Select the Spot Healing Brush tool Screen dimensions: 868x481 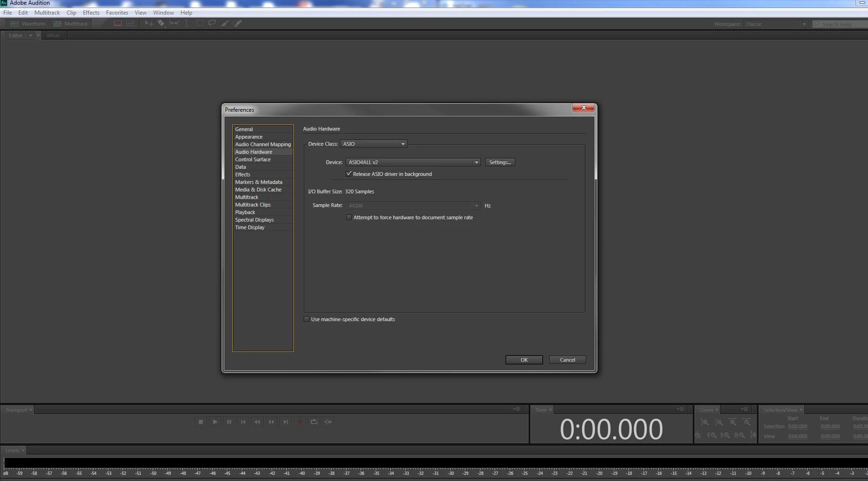point(238,23)
